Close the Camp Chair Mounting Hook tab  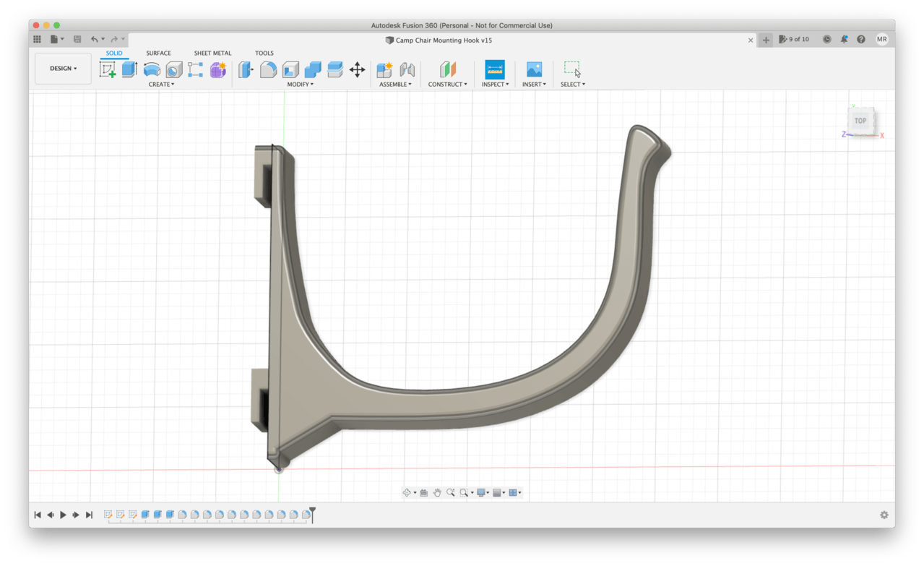pyautogui.click(x=750, y=40)
